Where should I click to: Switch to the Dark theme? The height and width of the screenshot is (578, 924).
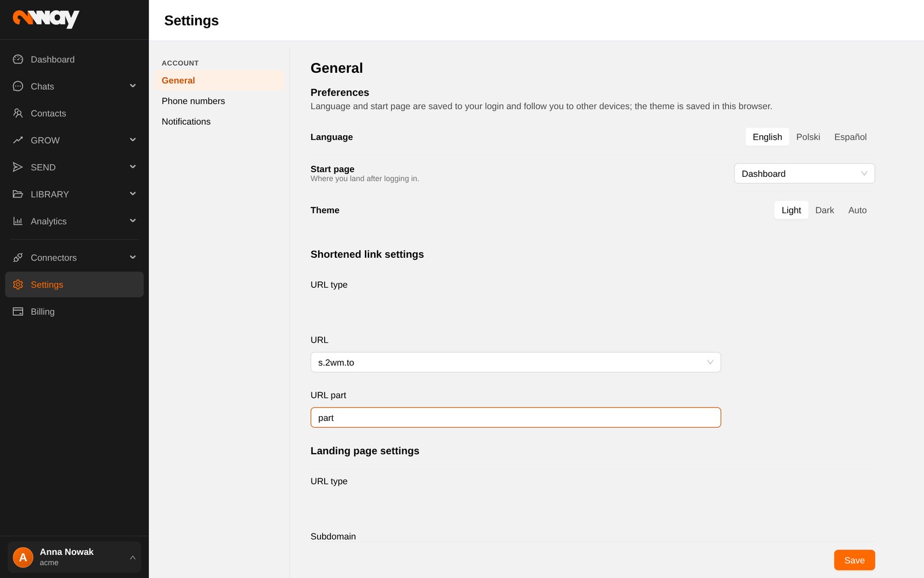pyautogui.click(x=825, y=210)
